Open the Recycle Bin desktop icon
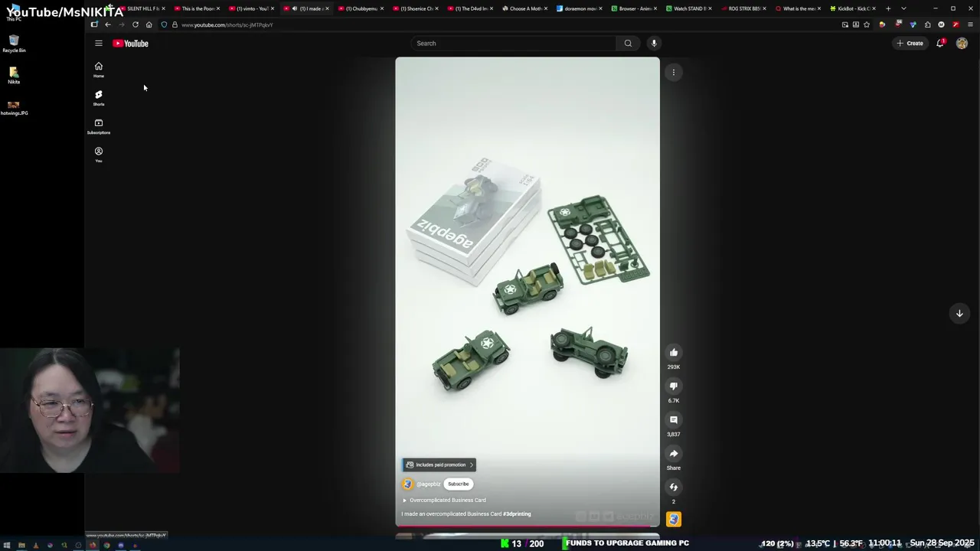This screenshot has height=551, width=980. coord(14,44)
